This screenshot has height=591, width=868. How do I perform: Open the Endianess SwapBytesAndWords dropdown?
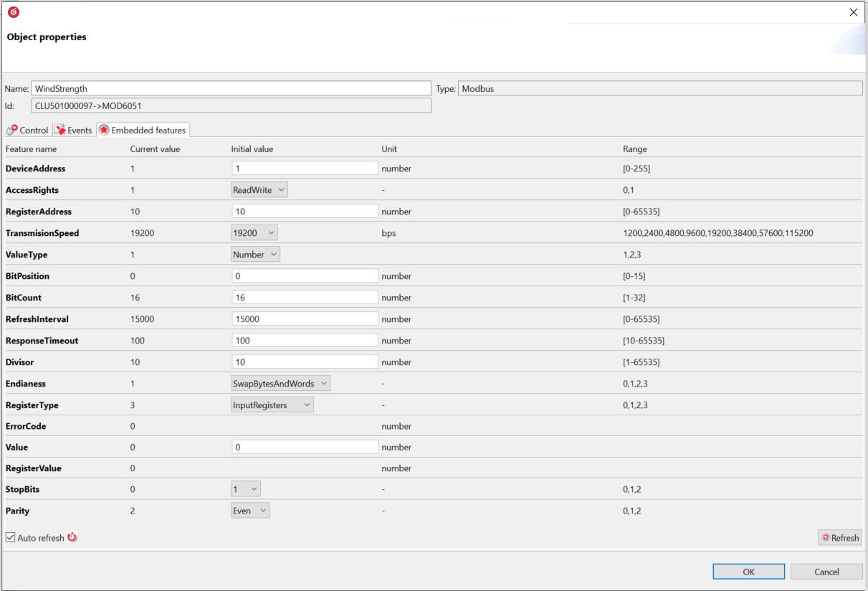280,384
